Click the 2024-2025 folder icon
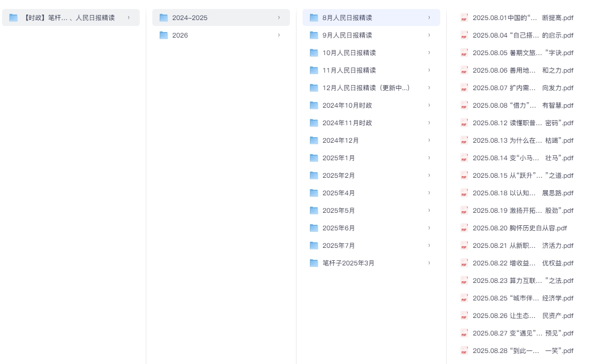Screen dimensions: 595x364 [163, 18]
